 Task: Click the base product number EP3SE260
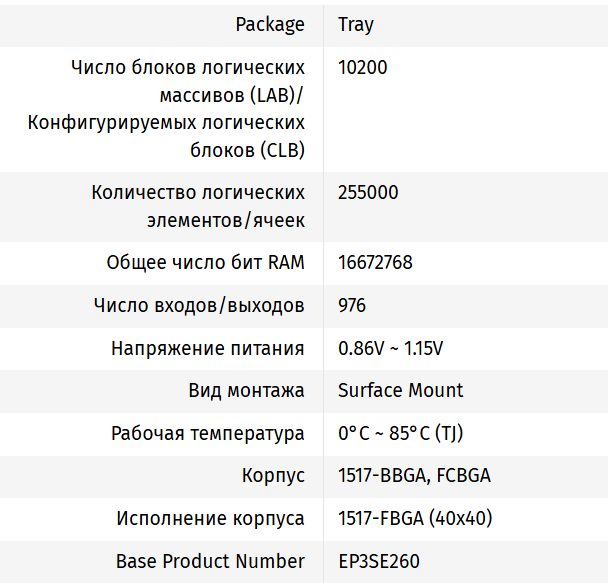[379, 561]
